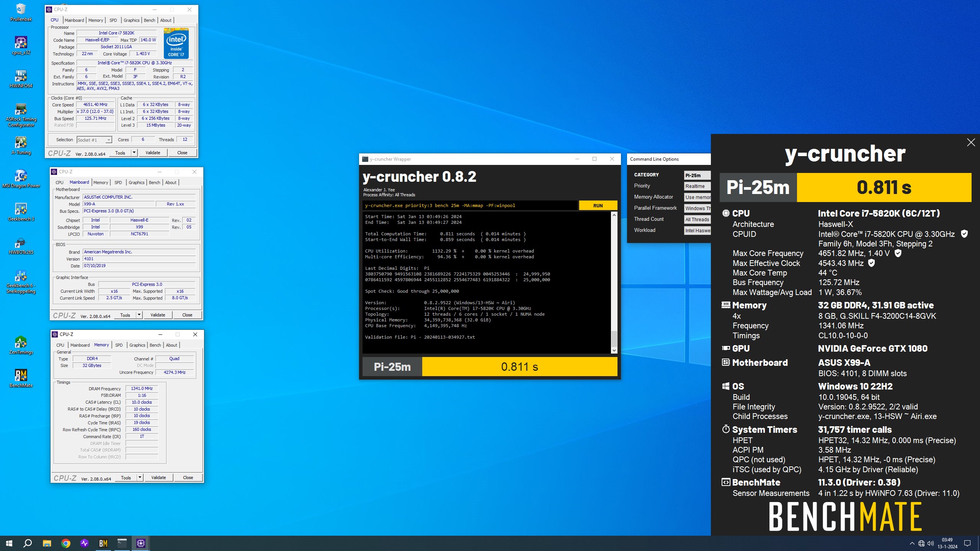The width and height of the screenshot is (980, 551).
Task: Click RUN button in y-cruncher Wrapper
Action: pos(598,205)
